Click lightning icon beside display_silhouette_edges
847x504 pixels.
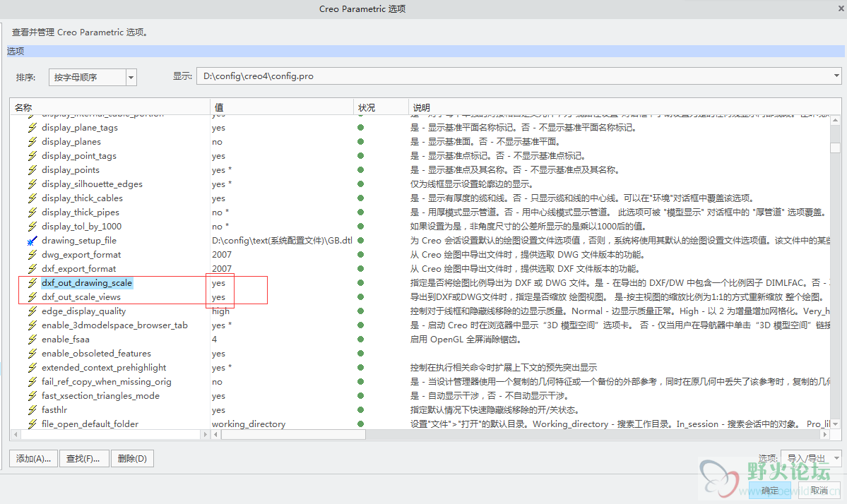32,184
